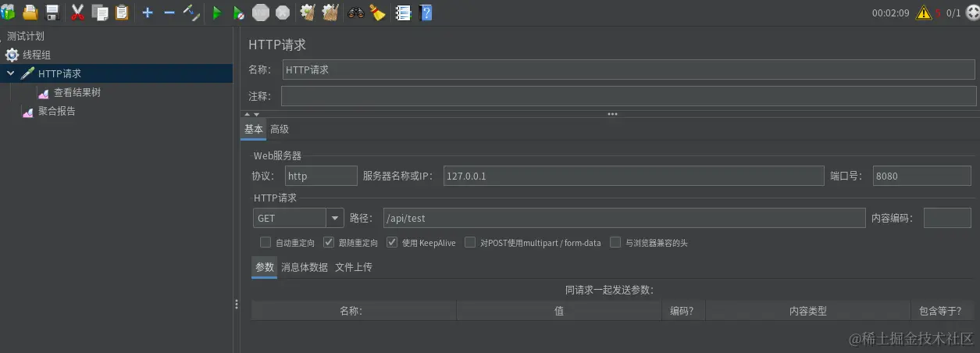The width and height of the screenshot is (980, 353).
Task: Click the round remote-status icon at top right
Action: point(972,12)
